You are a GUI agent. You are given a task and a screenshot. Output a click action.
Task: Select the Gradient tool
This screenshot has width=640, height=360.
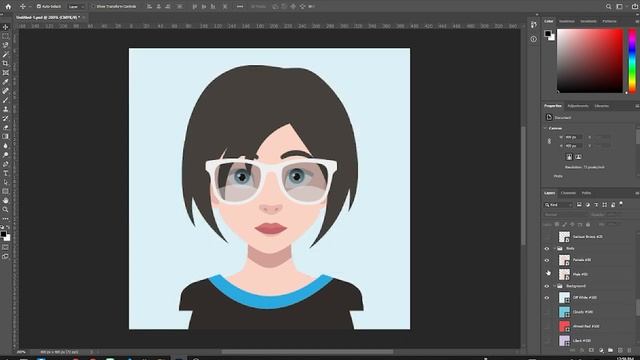pos(5,137)
